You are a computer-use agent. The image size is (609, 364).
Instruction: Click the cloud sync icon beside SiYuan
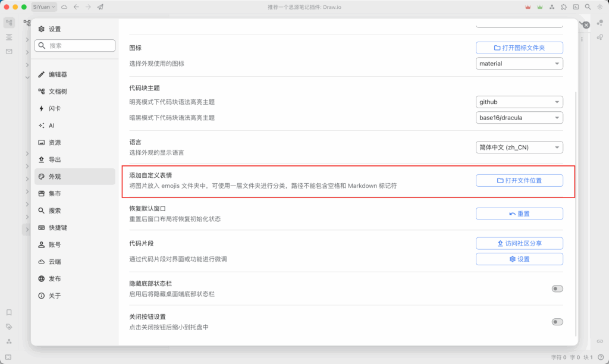point(64,7)
